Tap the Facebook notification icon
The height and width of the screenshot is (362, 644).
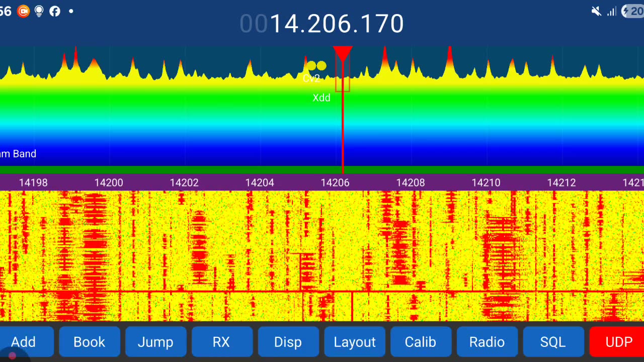click(x=55, y=11)
